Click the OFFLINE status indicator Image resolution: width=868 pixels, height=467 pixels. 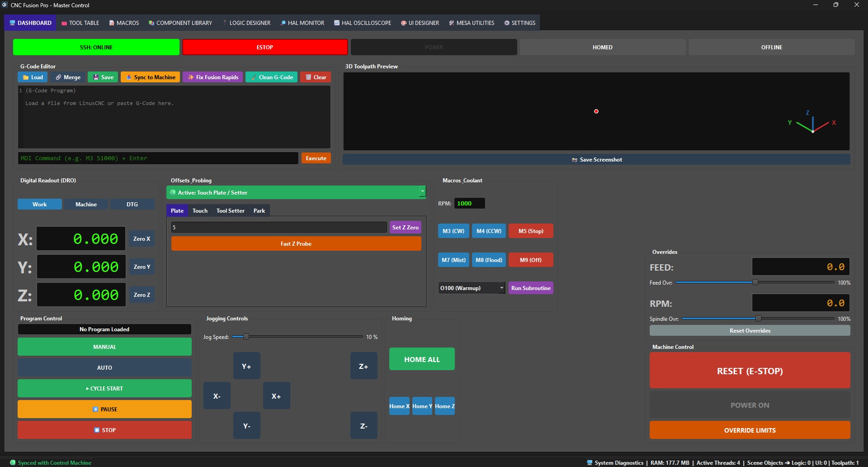click(x=772, y=47)
